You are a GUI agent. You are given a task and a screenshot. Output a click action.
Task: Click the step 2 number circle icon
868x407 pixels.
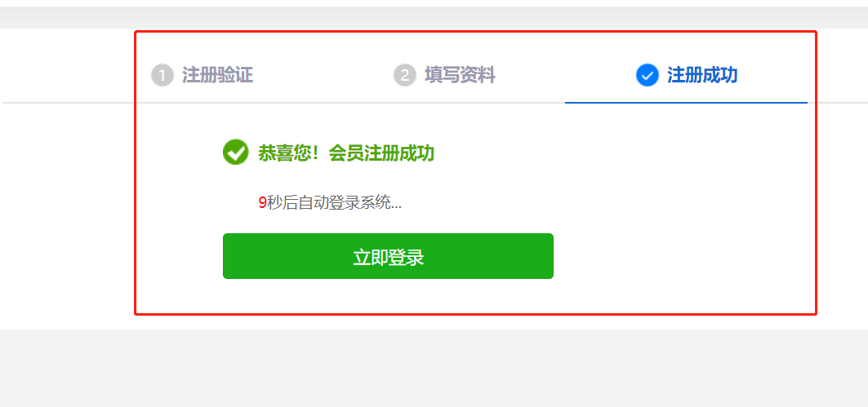click(405, 75)
